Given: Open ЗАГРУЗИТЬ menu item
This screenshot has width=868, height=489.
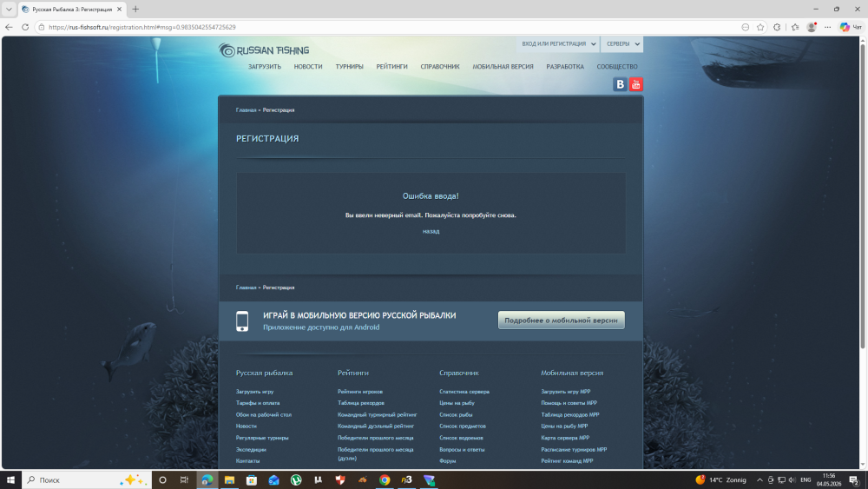Looking at the screenshot, I should coord(265,67).
